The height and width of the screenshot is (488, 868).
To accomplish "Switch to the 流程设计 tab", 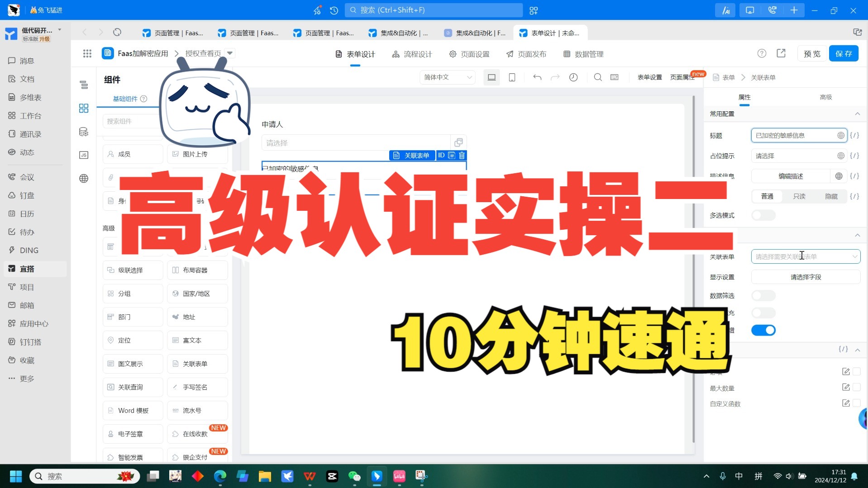I will tap(412, 54).
